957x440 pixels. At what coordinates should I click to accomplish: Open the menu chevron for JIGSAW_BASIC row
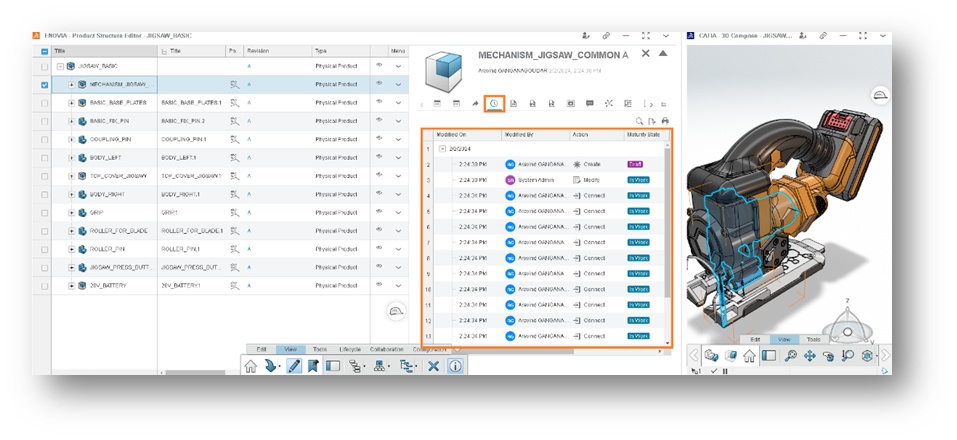point(398,67)
